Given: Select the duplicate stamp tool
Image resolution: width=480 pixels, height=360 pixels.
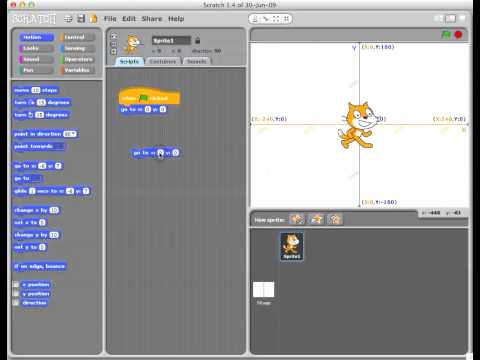Looking at the screenshot, I should [x=255, y=19].
